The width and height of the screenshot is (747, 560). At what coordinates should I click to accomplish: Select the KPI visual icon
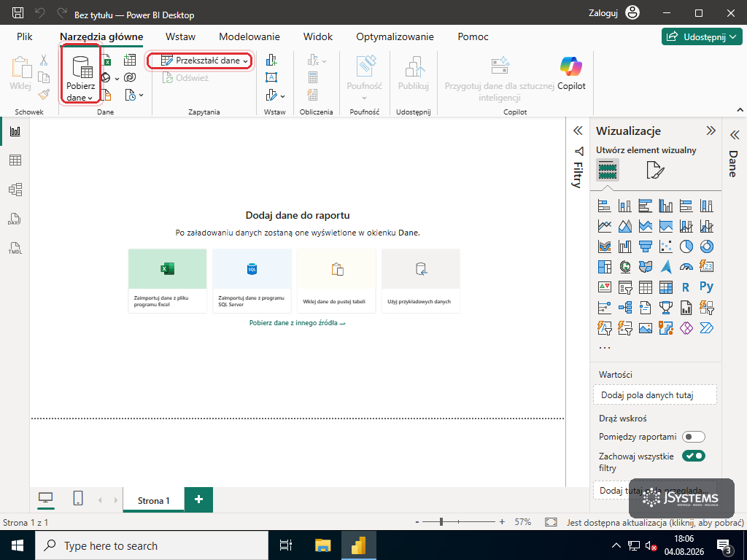click(x=605, y=287)
